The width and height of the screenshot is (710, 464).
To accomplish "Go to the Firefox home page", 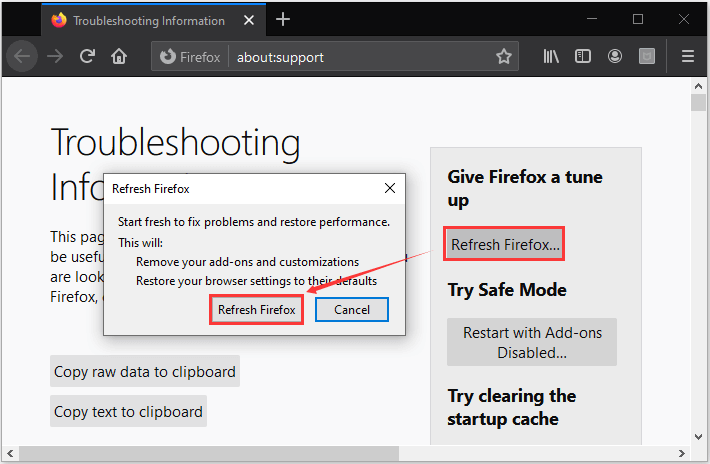I will [119, 57].
